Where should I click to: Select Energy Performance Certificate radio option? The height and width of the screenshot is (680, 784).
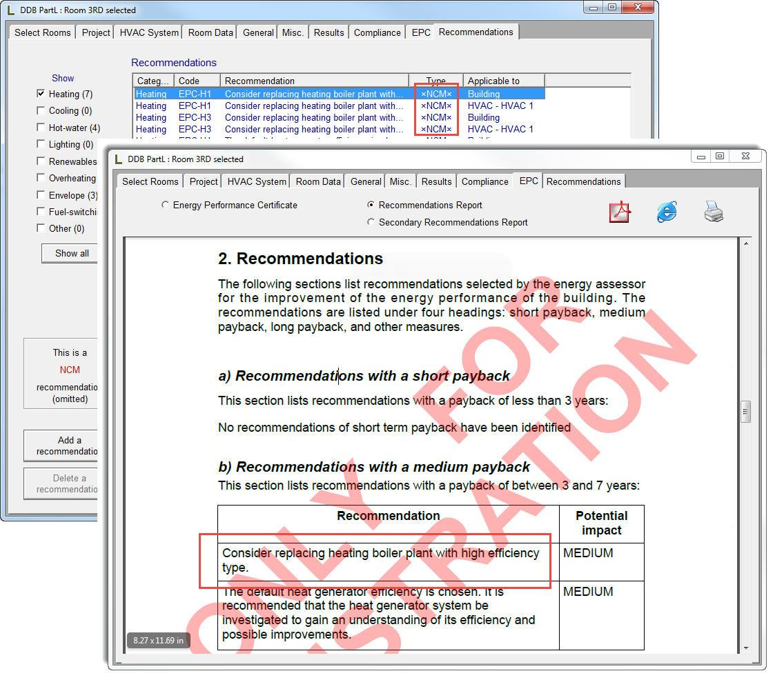[165, 205]
